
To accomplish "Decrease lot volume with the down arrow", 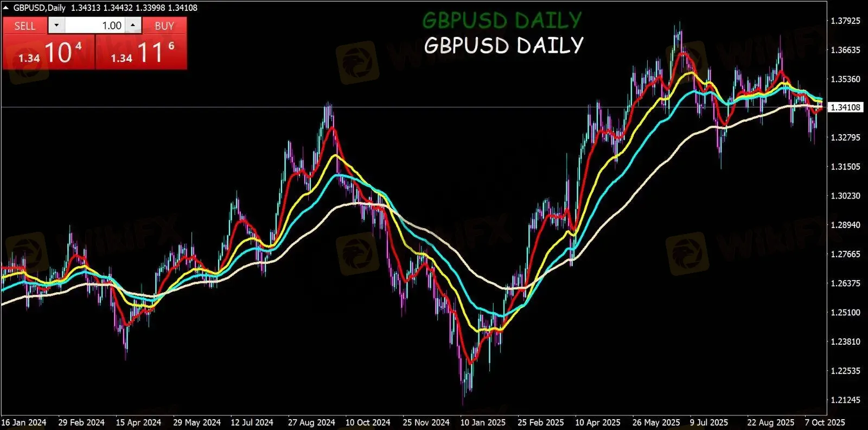I will (x=56, y=26).
